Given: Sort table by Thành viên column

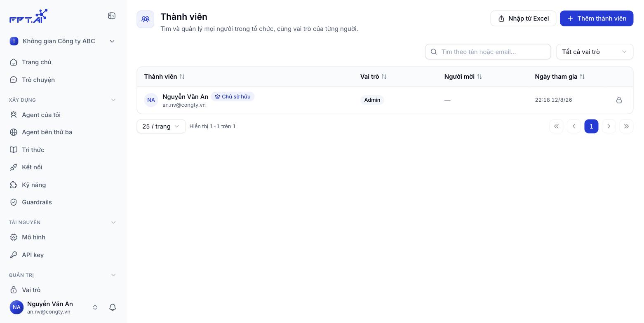Looking at the screenshot, I should 165,77.
